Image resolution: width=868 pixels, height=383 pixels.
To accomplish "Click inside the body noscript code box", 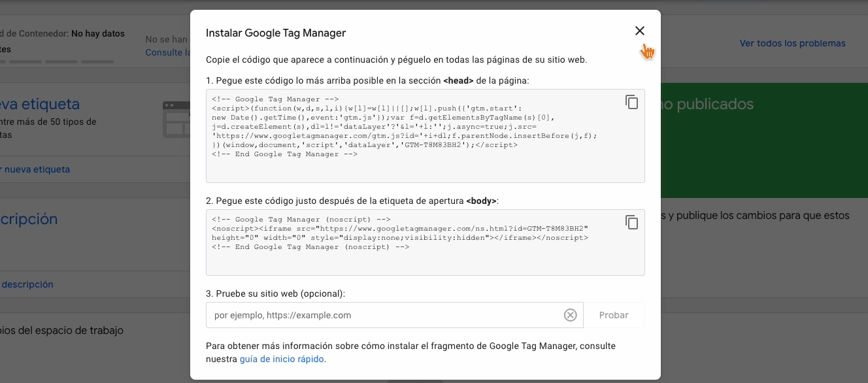I will 412,242.
